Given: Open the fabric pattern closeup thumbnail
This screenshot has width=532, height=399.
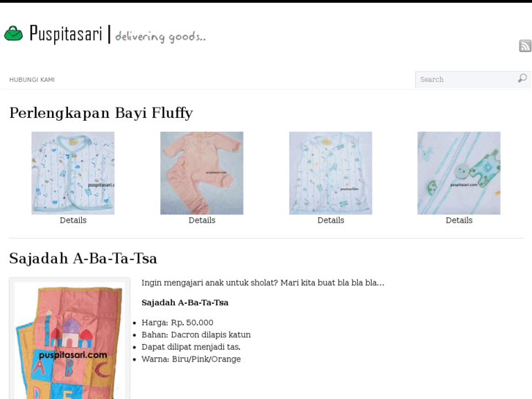Looking at the screenshot, I should tap(459, 174).
